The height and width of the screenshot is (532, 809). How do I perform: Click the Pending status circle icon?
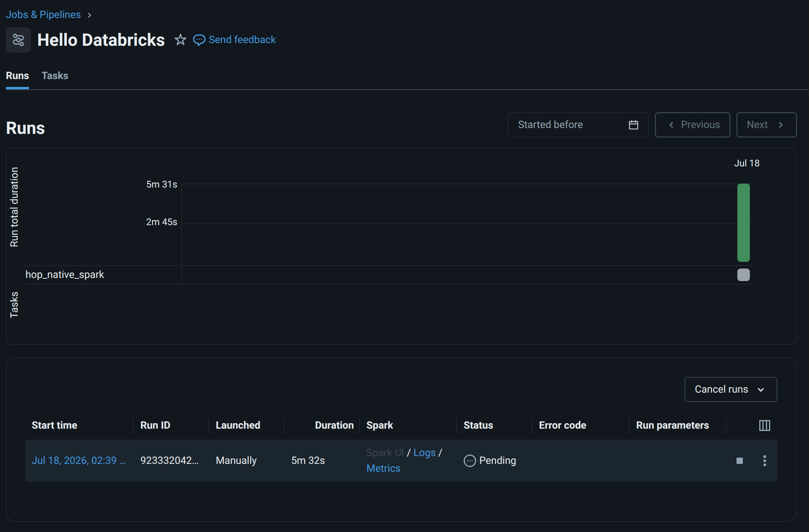[x=470, y=461]
